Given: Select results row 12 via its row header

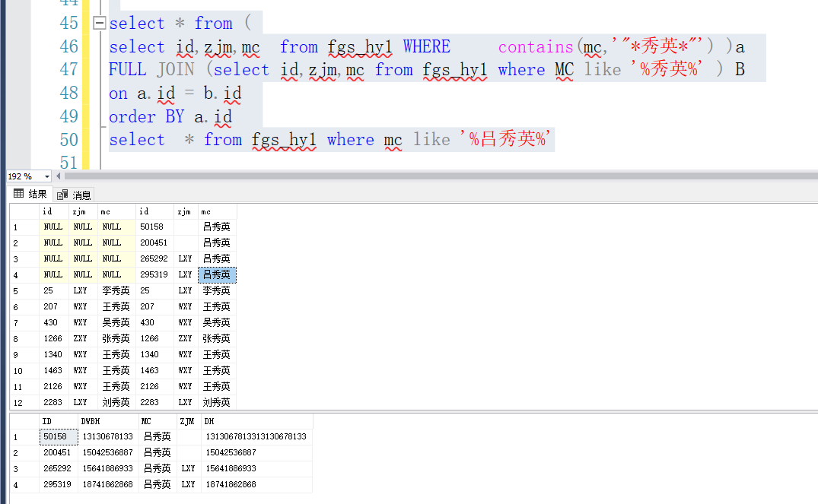Looking at the screenshot, I should tap(24, 402).
